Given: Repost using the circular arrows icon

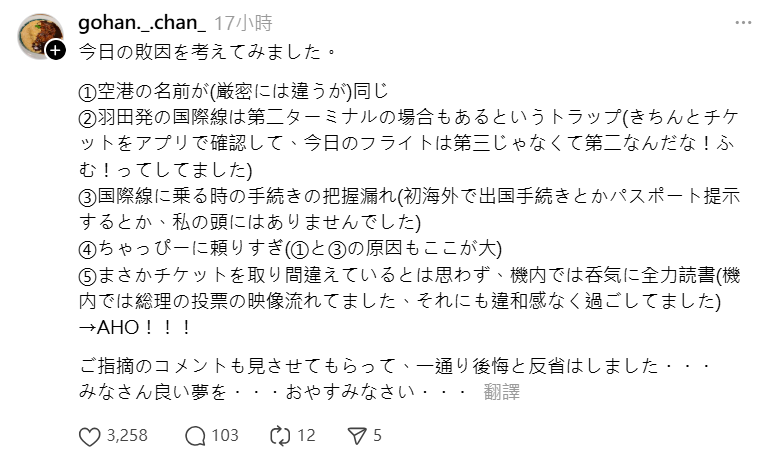Looking at the screenshot, I should pos(281,436).
